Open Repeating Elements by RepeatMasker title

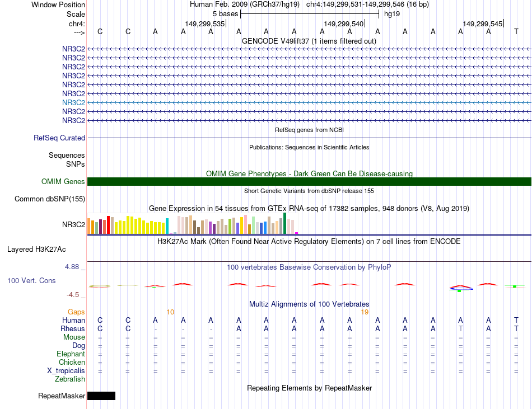pos(310,388)
